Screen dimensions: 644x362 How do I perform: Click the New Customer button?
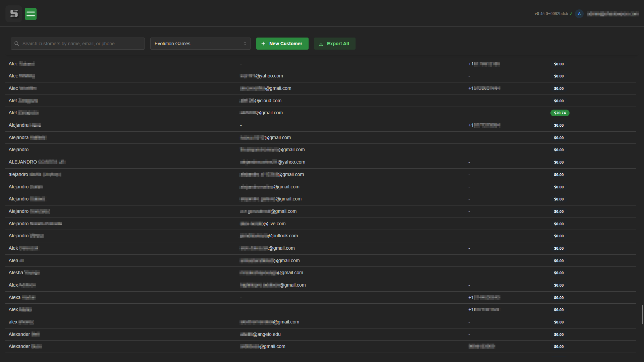[282, 44]
